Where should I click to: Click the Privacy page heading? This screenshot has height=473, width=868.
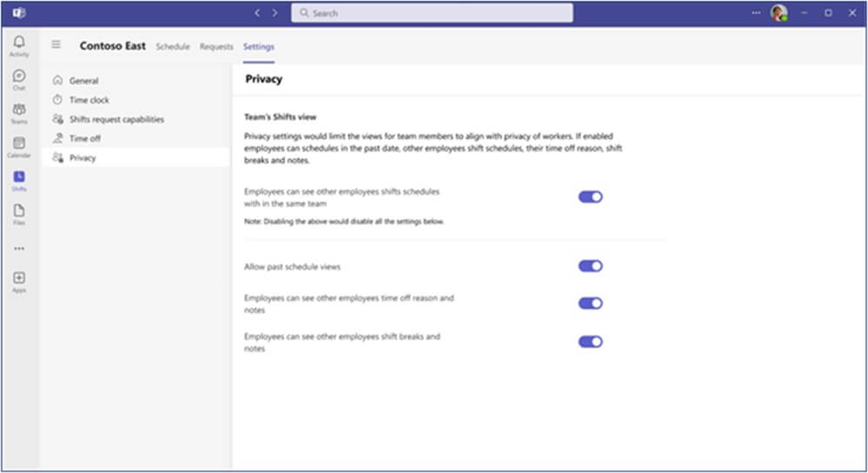(263, 79)
